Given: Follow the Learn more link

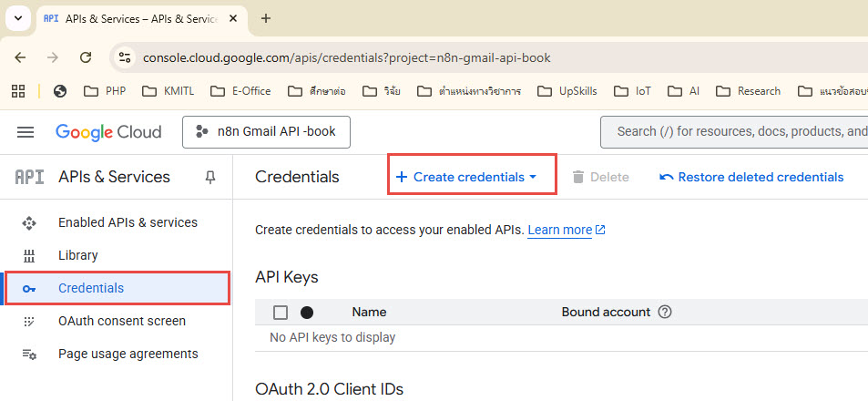Looking at the screenshot, I should point(559,230).
